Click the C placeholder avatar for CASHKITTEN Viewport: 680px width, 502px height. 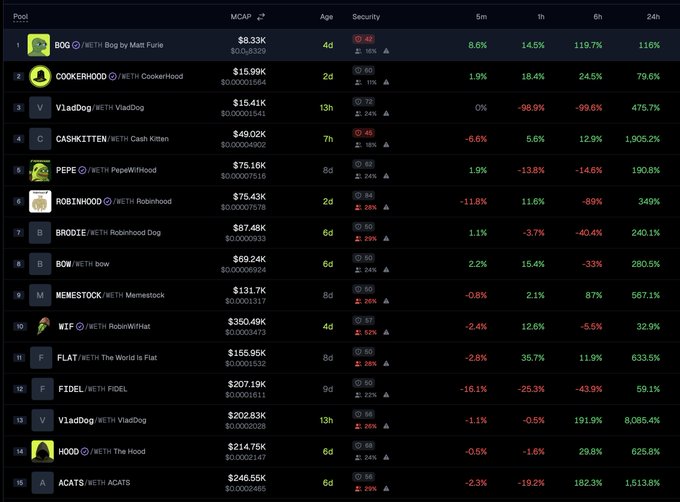(x=40, y=139)
